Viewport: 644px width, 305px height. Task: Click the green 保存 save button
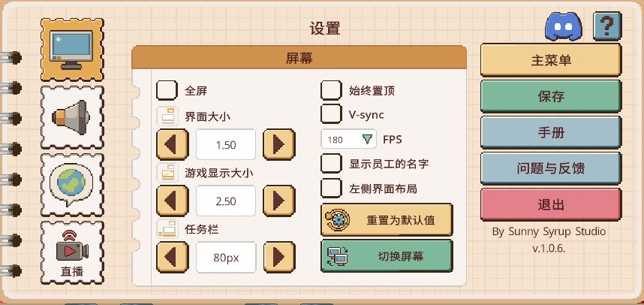click(550, 96)
